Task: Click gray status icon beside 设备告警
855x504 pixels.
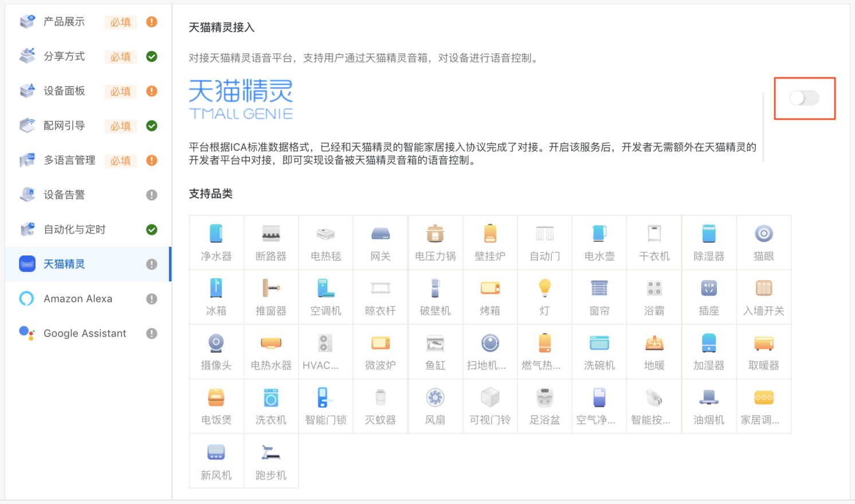Action: tap(152, 195)
